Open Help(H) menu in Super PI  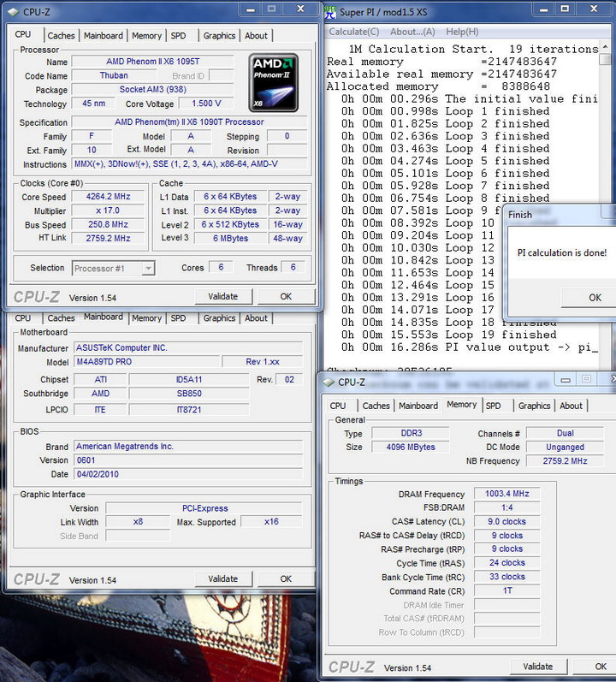[x=462, y=32]
